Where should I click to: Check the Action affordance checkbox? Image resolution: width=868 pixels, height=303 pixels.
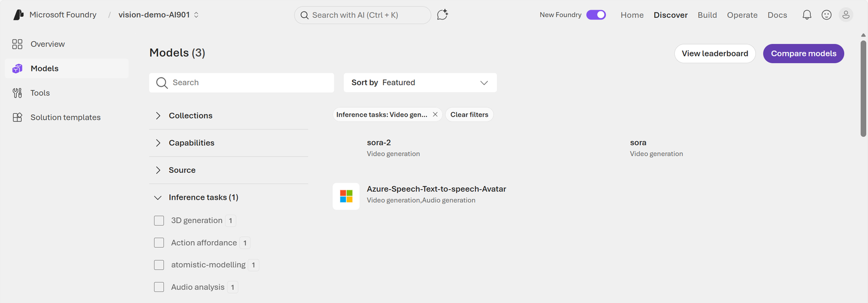coord(159,243)
